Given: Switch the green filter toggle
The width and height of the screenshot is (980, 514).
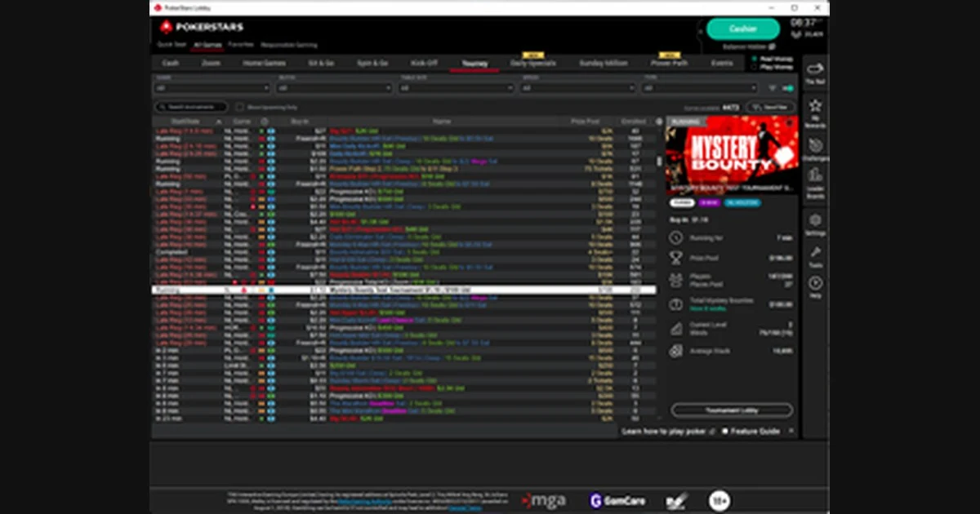Looking at the screenshot, I should coord(788,87).
